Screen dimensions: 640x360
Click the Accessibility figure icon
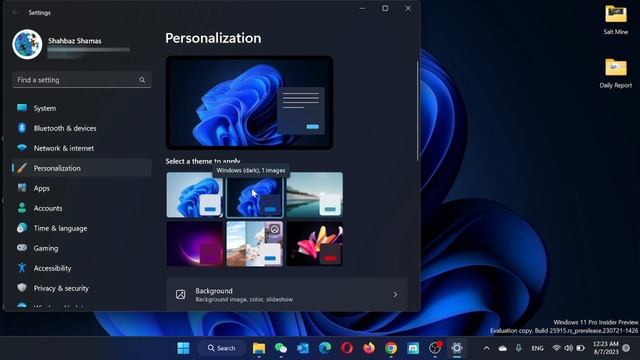coord(22,268)
